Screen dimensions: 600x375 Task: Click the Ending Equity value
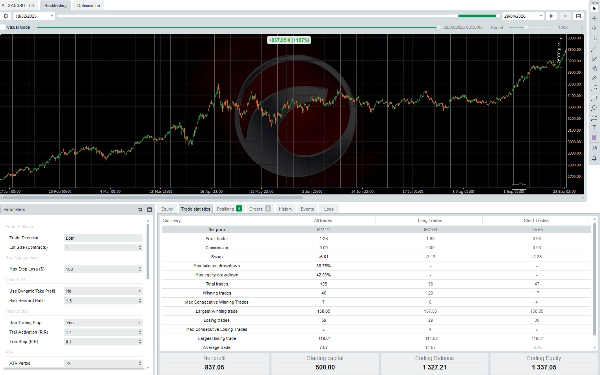tap(544, 367)
